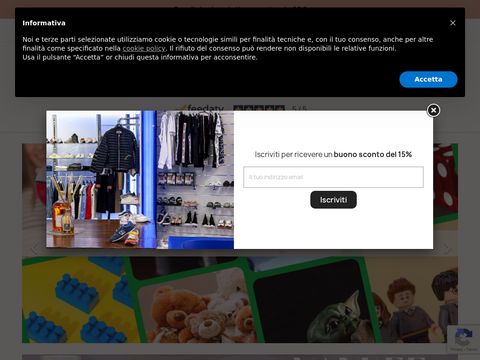Click the Iscriviti subscribe button
This screenshot has height=360, width=480.
tap(333, 200)
